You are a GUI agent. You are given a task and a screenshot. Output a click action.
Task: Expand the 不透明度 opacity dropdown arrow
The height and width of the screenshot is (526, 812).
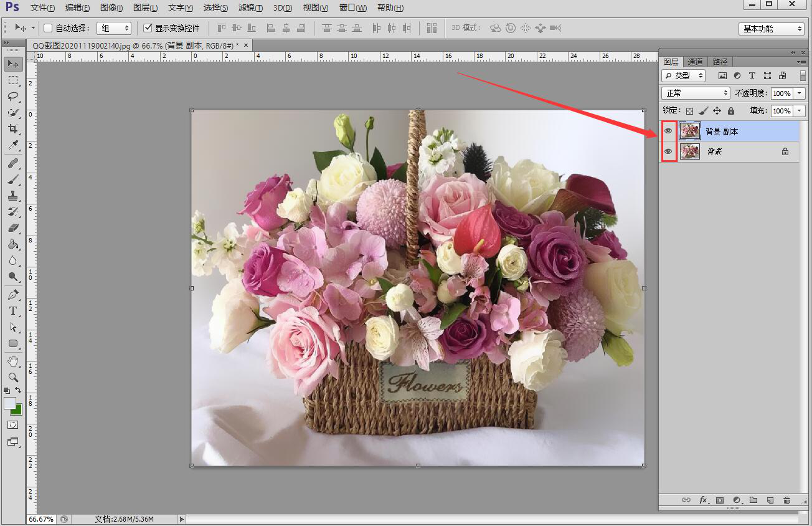coord(800,93)
